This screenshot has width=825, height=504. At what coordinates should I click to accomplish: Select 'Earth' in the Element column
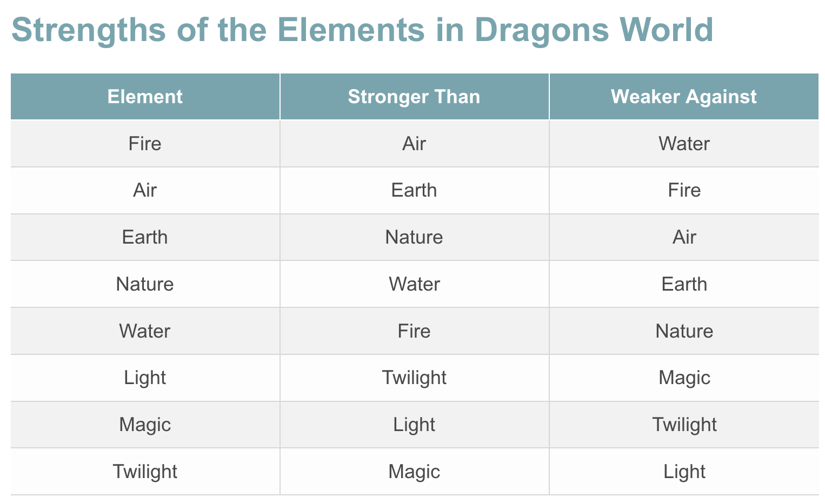click(x=145, y=237)
